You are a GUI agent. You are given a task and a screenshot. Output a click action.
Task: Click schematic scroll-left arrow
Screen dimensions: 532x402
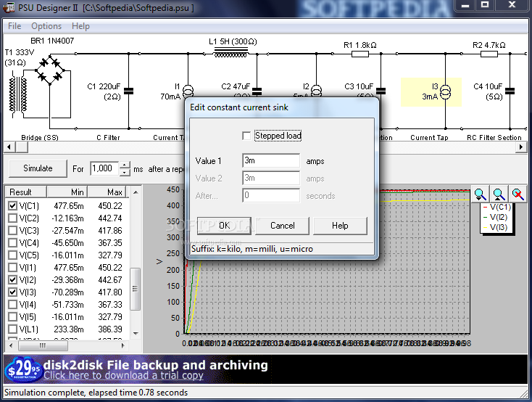click(x=9, y=147)
